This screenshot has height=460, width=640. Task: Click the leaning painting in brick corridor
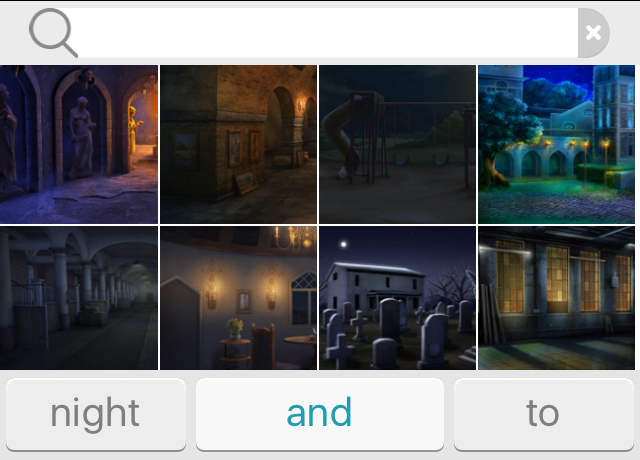tap(246, 182)
